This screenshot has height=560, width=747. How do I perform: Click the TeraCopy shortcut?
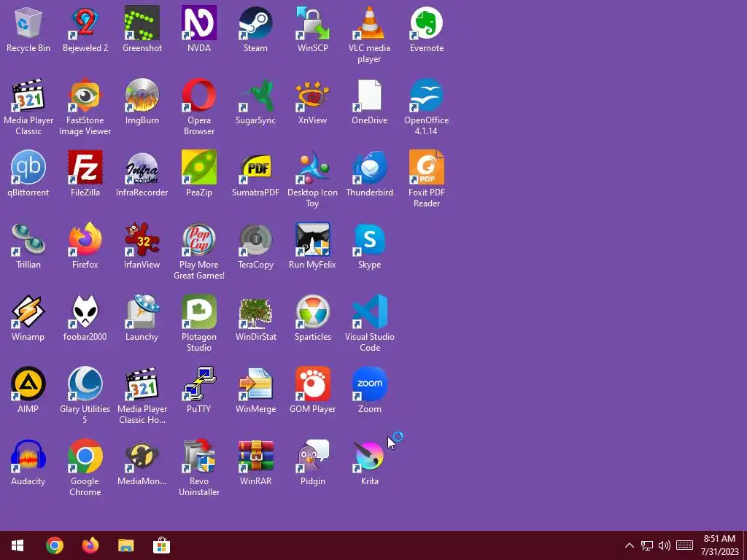coord(255,239)
